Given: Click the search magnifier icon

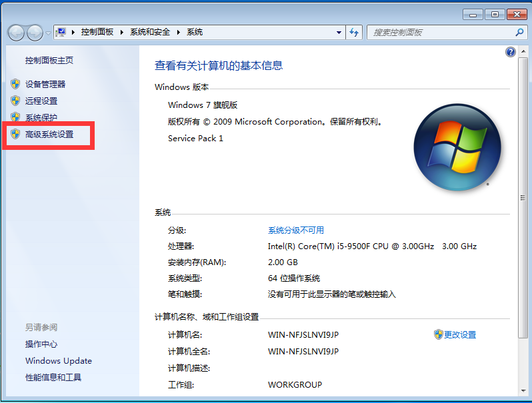Looking at the screenshot, I should point(519,33).
